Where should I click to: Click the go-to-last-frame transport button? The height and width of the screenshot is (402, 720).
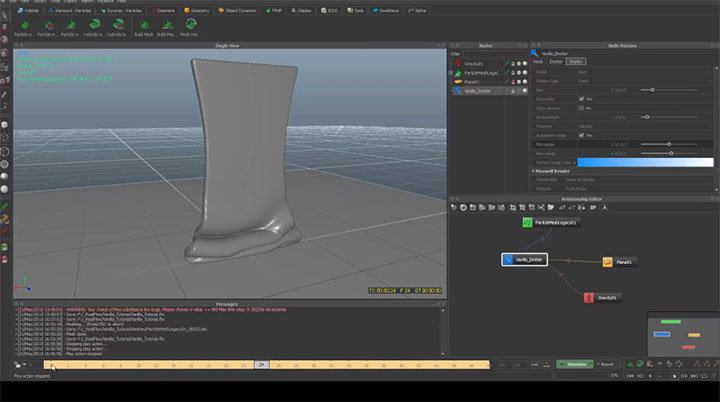(x=694, y=376)
